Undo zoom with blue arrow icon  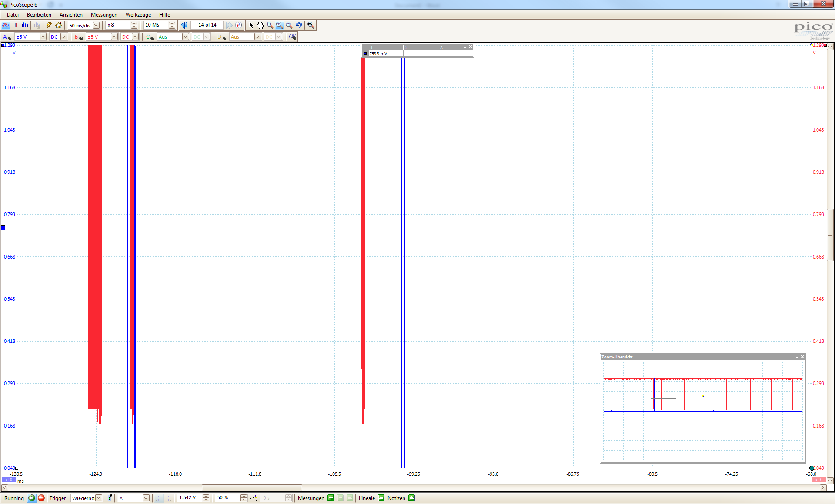click(x=299, y=25)
